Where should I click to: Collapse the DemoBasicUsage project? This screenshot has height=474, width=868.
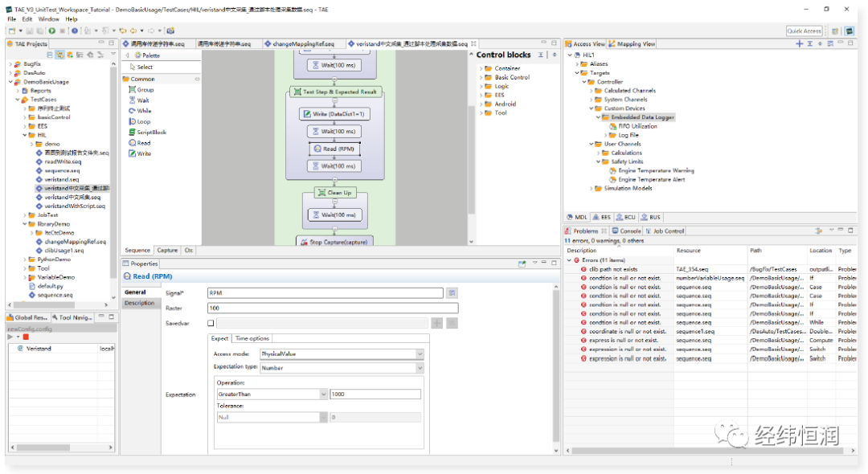[10, 82]
